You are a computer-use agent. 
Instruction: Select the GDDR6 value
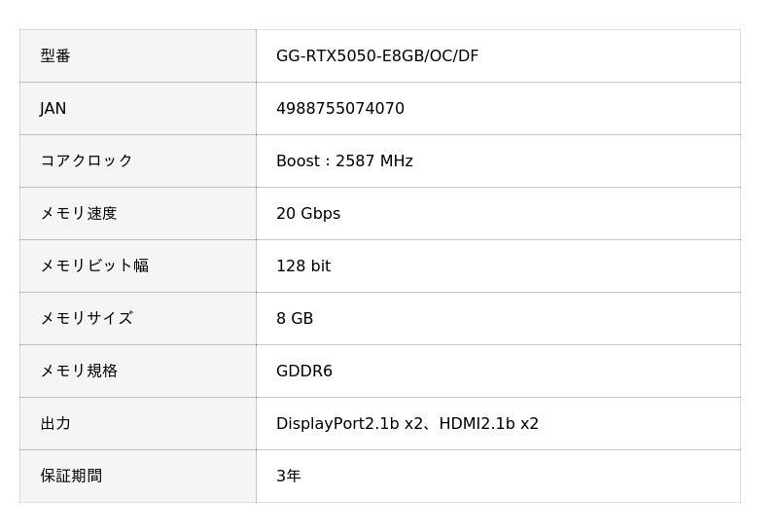(304, 372)
